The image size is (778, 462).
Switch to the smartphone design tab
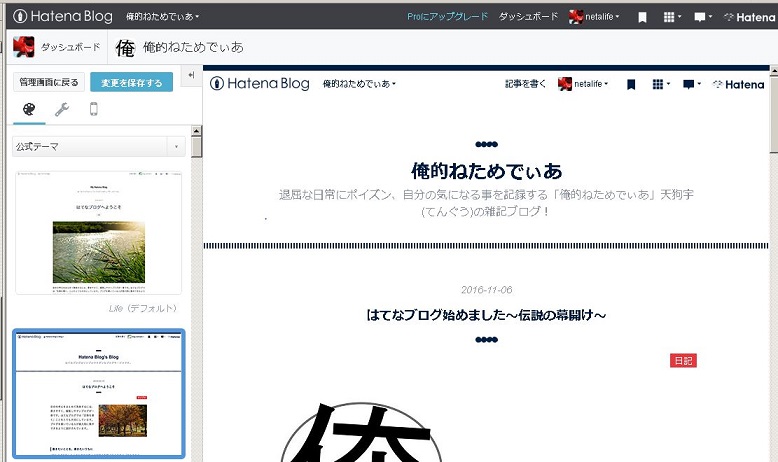pos(94,109)
